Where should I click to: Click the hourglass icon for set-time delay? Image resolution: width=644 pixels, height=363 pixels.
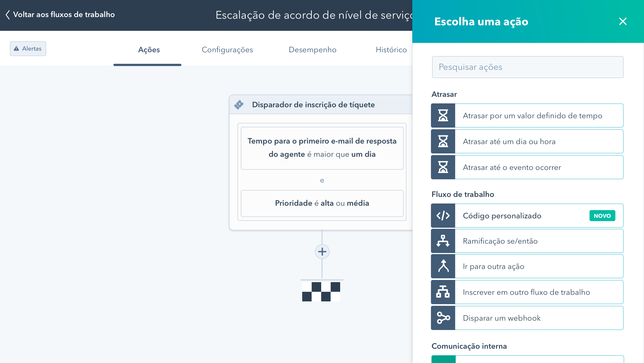tap(443, 116)
